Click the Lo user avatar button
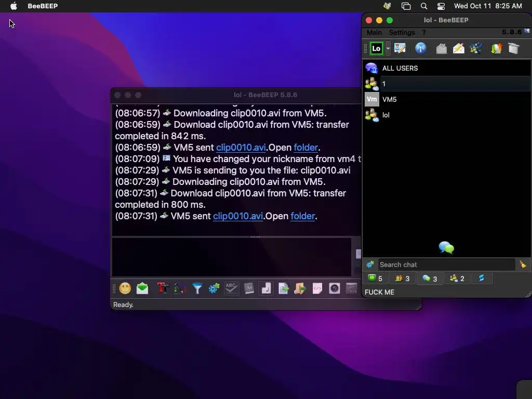This screenshot has height=399, width=532. [x=377, y=48]
